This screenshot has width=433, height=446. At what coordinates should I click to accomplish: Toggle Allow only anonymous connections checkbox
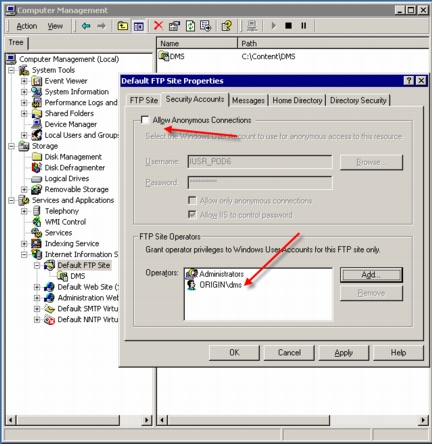click(x=192, y=200)
